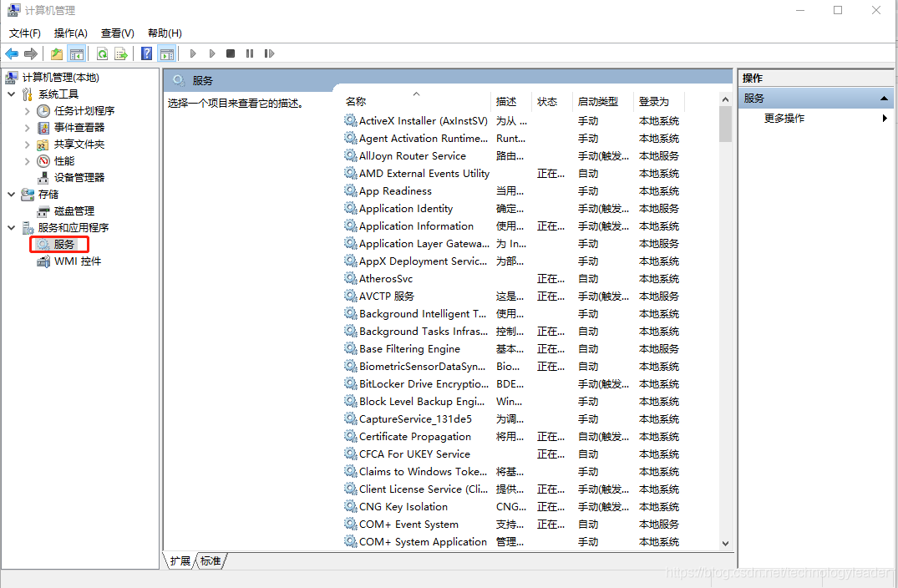
Task: Sort by the 启动类型 column header
Action: pyautogui.click(x=603, y=101)
